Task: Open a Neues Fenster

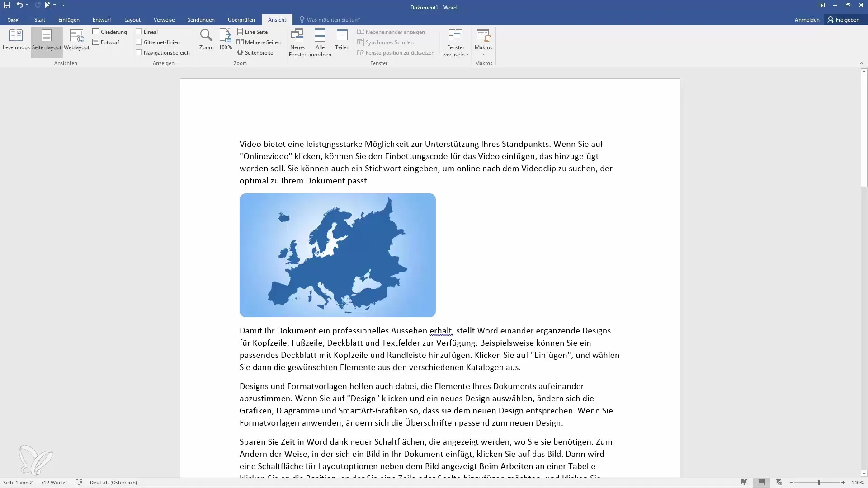Action: [x=297, y=43]
